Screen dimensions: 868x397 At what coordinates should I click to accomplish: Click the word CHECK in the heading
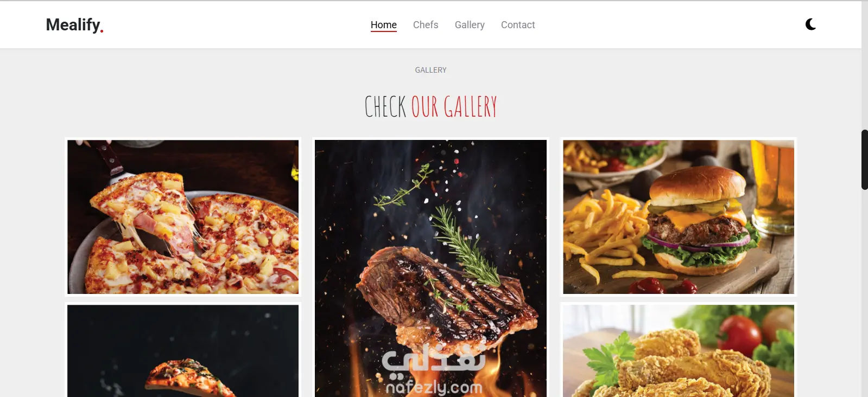tap(385, 106)
